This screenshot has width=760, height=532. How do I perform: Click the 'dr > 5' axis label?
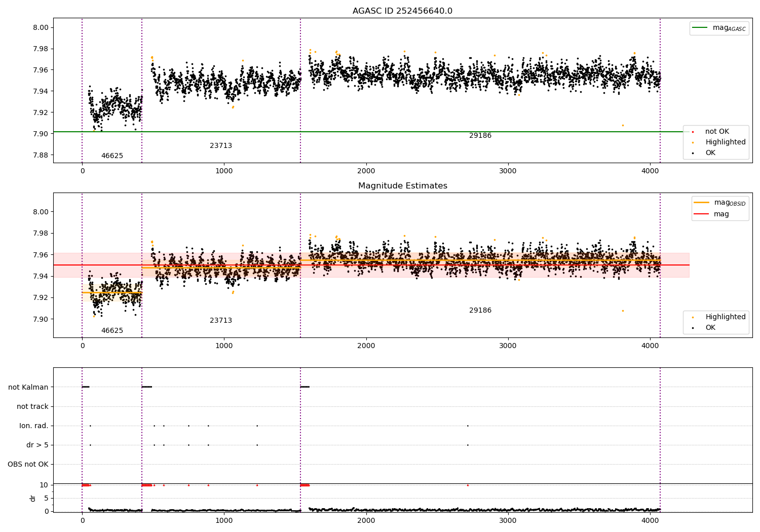(x=37, y=445)
